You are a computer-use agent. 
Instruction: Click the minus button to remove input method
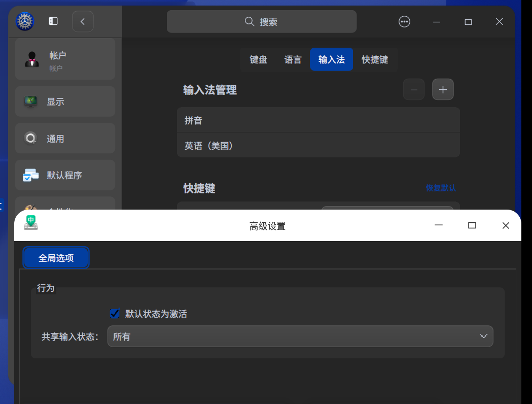point(414,89)
